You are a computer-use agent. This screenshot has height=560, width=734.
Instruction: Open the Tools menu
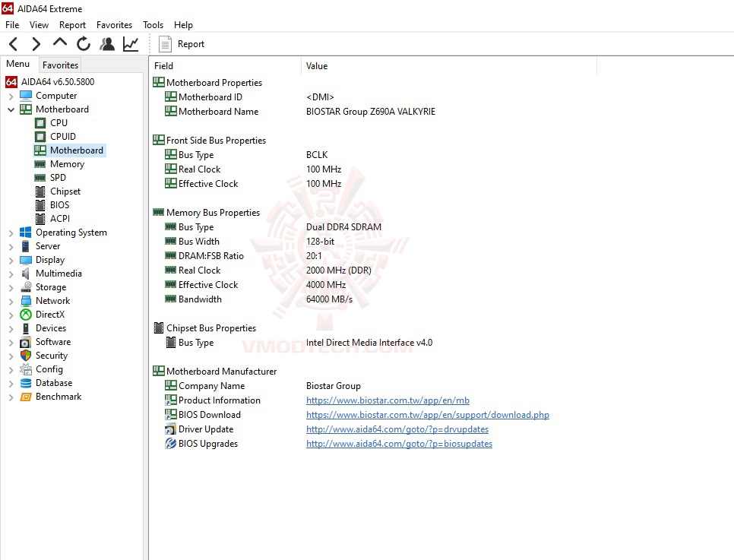point(153,25)
